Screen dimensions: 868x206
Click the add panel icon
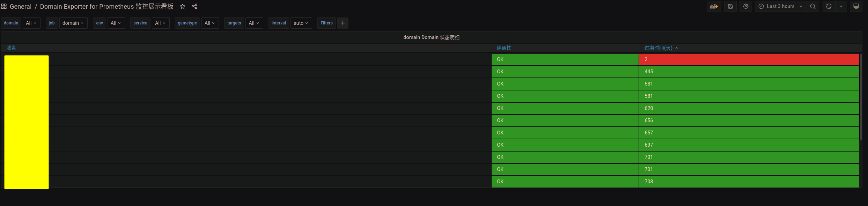714,6
